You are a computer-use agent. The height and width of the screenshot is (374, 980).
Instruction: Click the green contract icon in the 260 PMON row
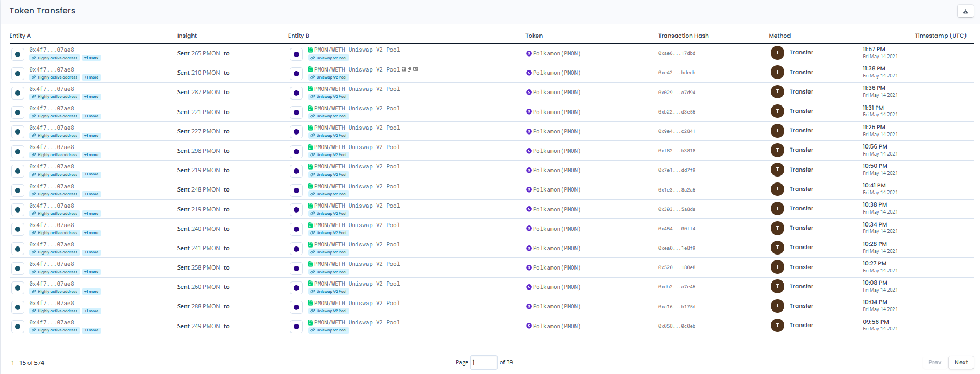tap(310, 284)
